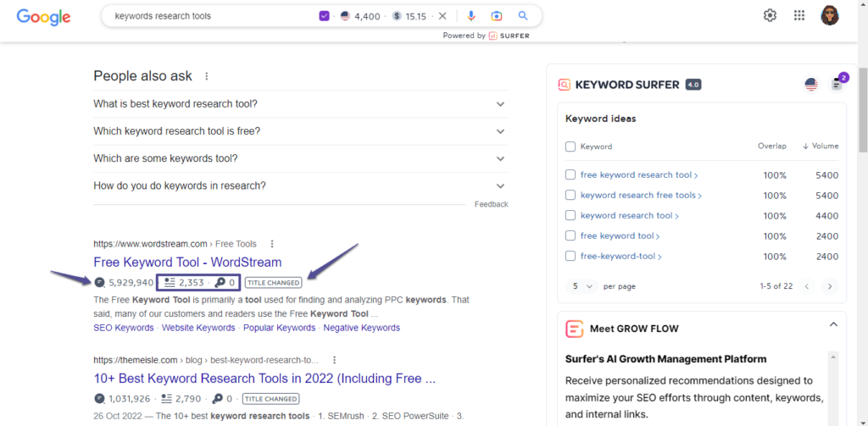Open the themeisle result three-dot menu
The width and height of the screenshot is (868, 426).
(334, 360)
